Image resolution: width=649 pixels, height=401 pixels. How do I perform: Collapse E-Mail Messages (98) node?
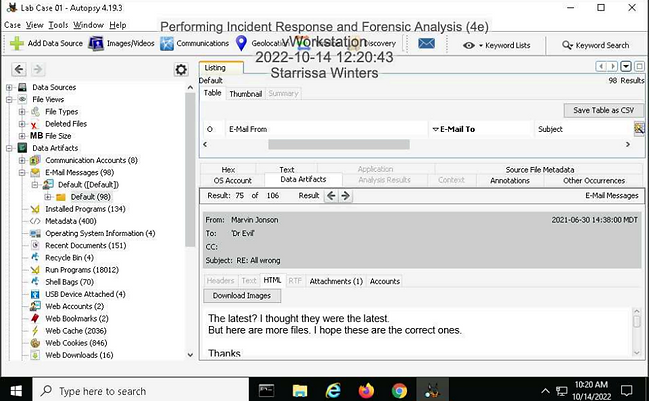click(22, 173)
